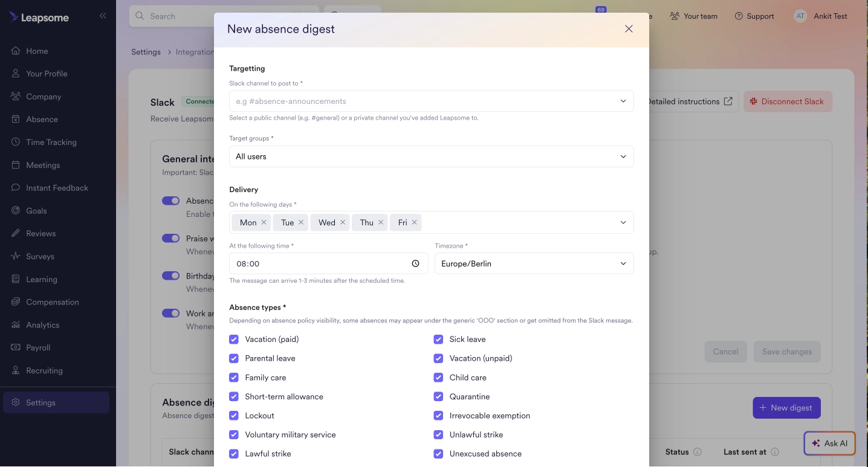868x467 pixels.
Task: Uncheck the Quarantine absence type
Action: [x=438, y=396]
